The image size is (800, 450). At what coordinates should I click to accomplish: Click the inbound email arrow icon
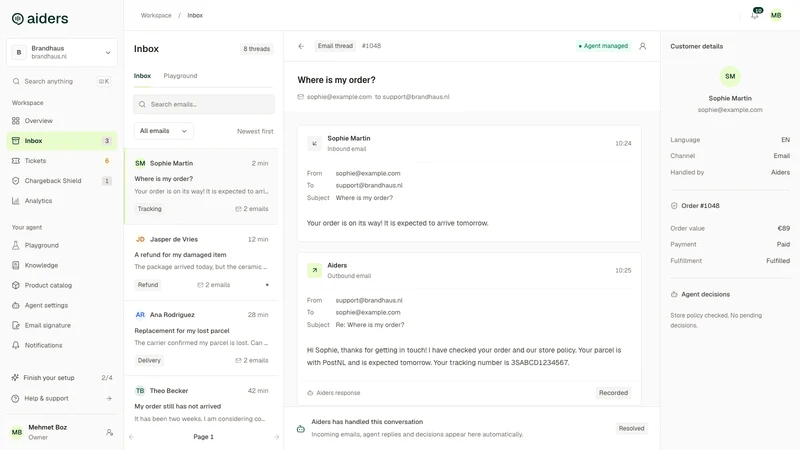[314, 144]
